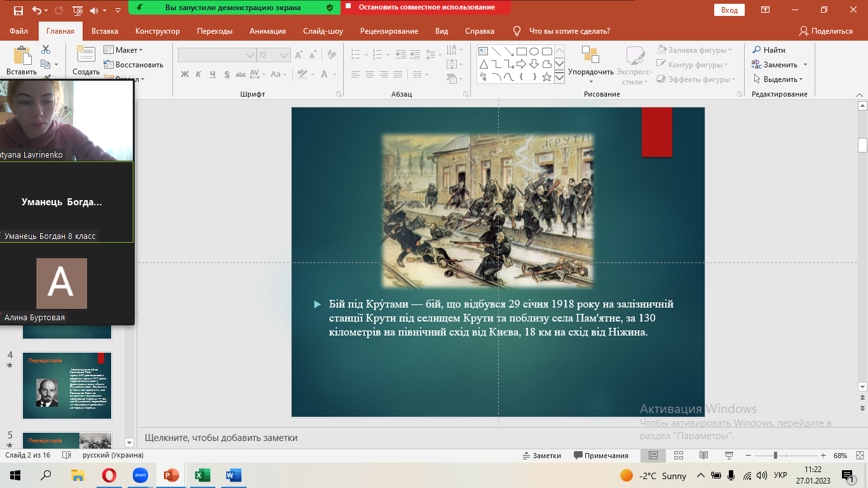Click the Arrange (Упорядочить) icon
Screen dimensions: 868x488
click(590, 55)
